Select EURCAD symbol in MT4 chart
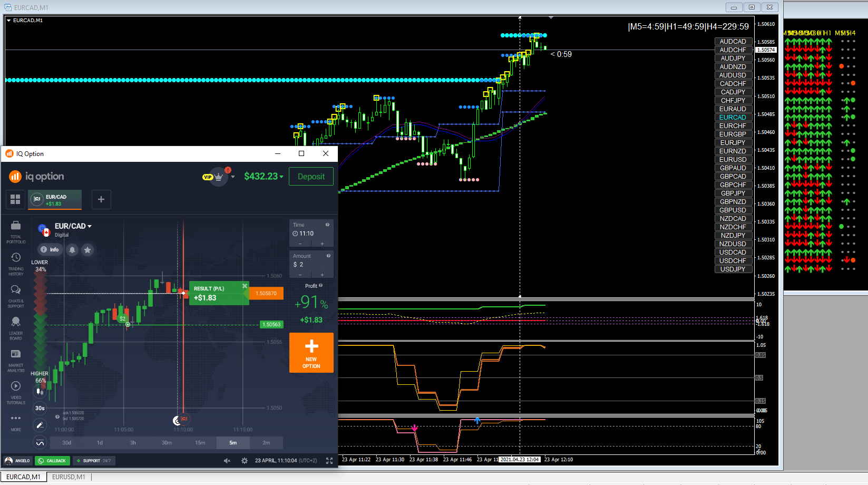 pyautogui.click(x=733, y=118)
